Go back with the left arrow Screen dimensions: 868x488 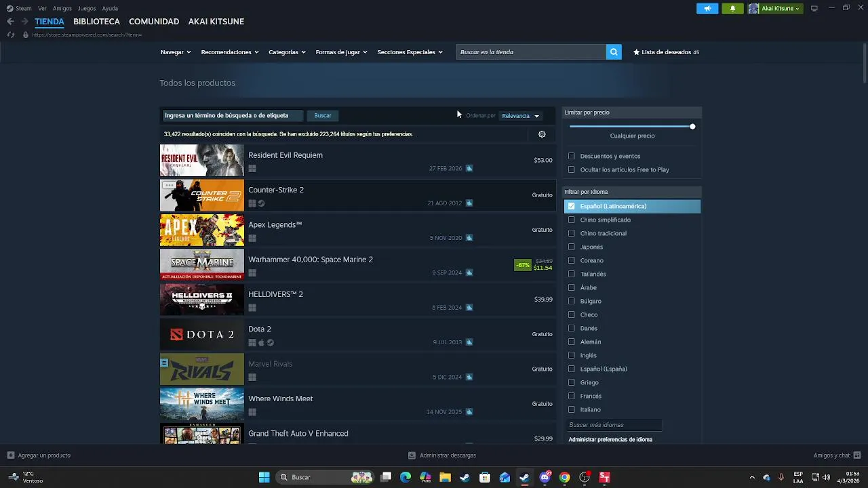point(10,22)
